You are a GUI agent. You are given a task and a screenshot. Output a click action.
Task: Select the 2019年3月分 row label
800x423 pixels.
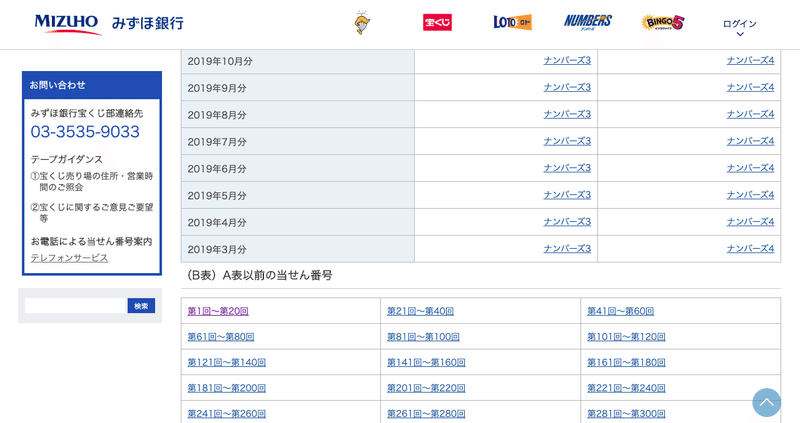[217, 250]
